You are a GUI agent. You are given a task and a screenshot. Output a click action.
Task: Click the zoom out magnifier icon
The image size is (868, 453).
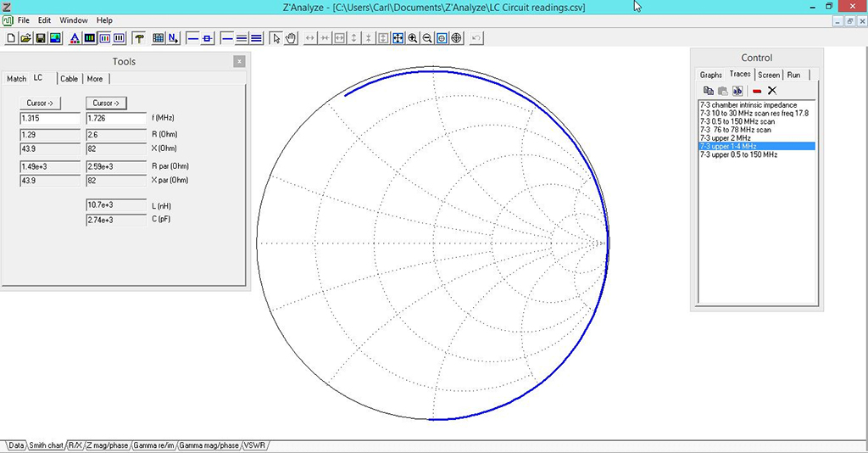click(x=427, y=38)
